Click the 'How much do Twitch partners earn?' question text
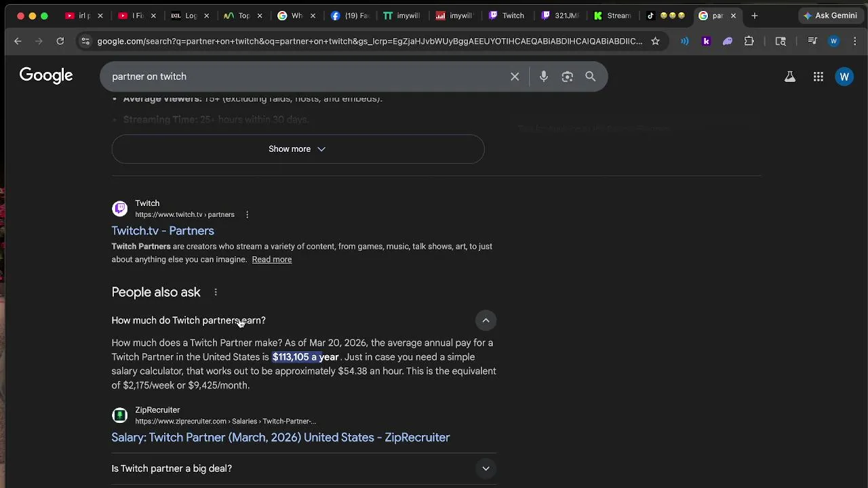The width and height of the screenshot is (868, 488). tap(189, 321)
